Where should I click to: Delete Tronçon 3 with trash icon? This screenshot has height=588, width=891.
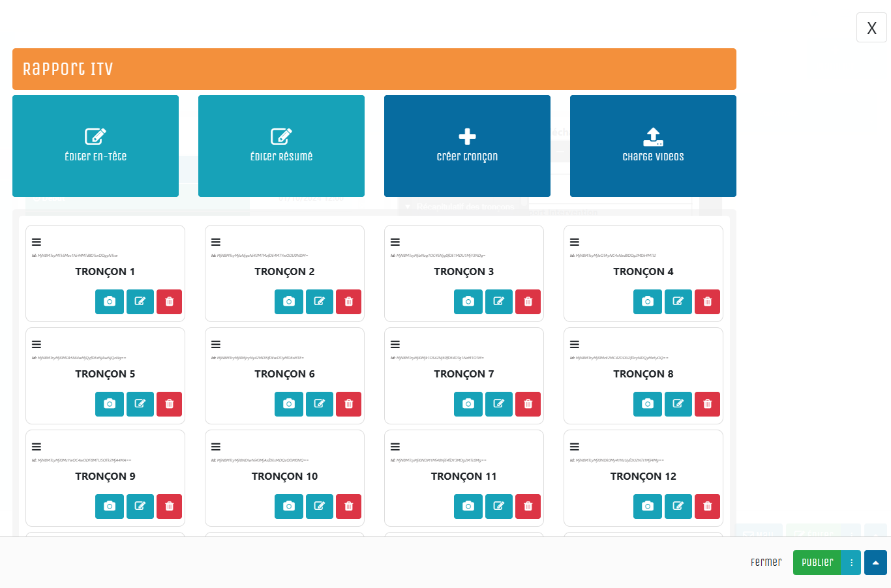tap(528, 302)
